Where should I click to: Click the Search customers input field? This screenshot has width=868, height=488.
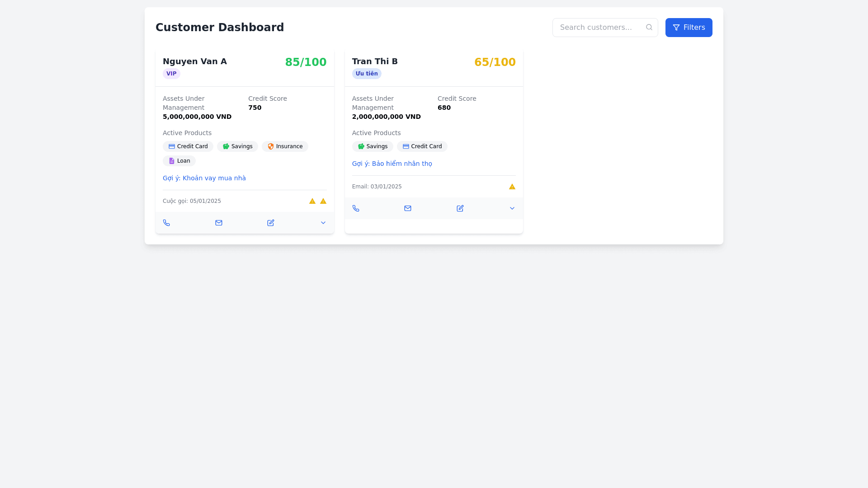(x=599, y=28)
